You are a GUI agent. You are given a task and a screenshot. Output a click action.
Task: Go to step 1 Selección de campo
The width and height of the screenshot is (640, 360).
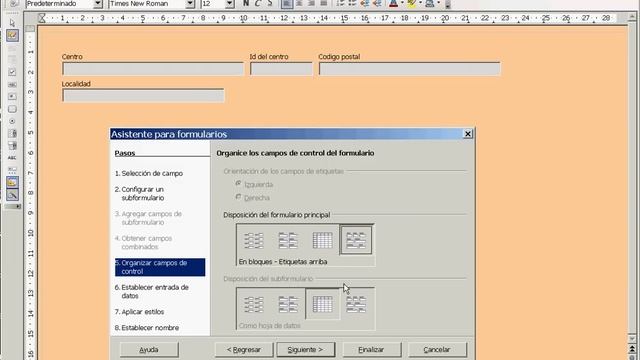coord(149,173)
